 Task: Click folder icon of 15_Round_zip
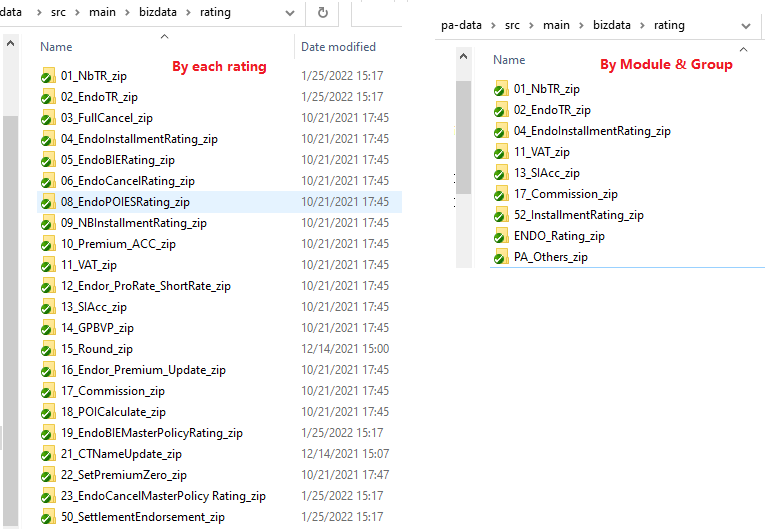tap(47, 349)
